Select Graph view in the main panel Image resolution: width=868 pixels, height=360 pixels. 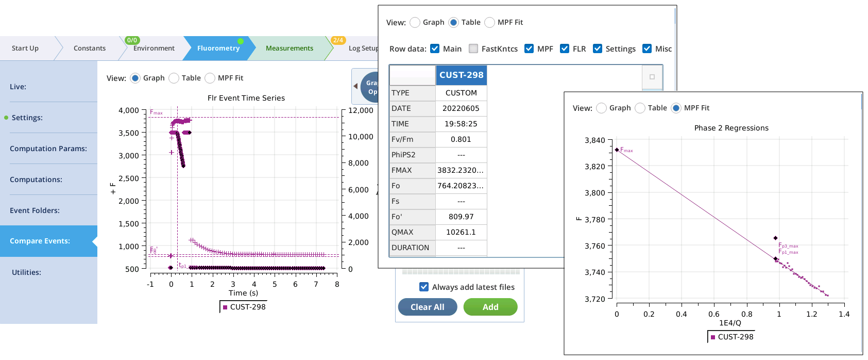point(135,78)
